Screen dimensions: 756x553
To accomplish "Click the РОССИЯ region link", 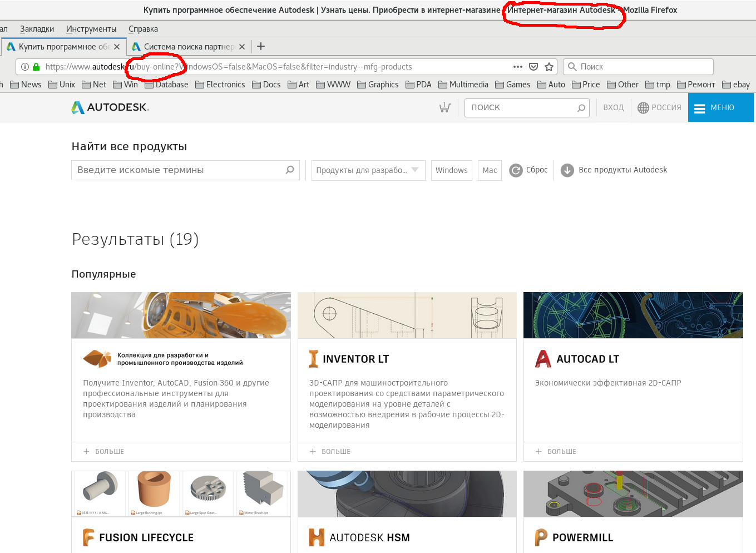I will 666,108.
